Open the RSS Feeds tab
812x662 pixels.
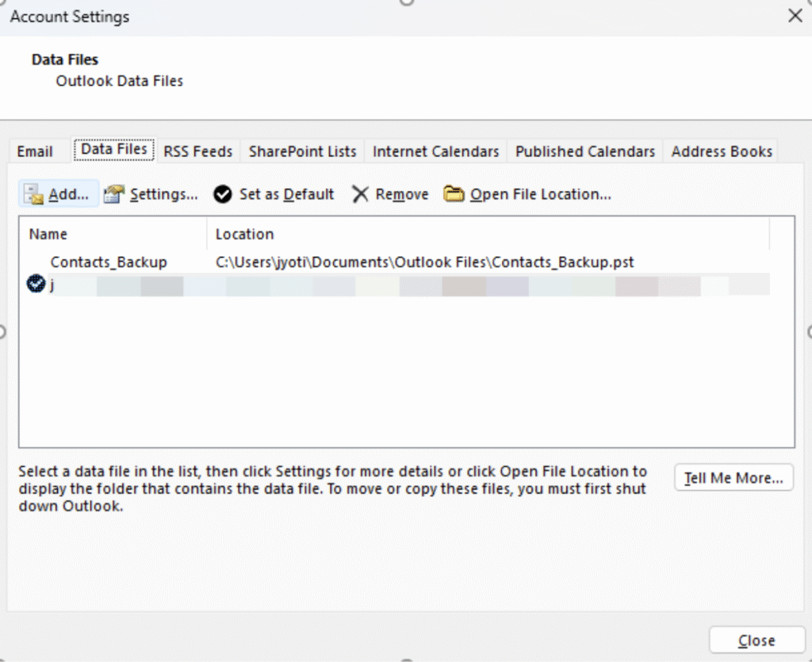click(x=197, y=151)
